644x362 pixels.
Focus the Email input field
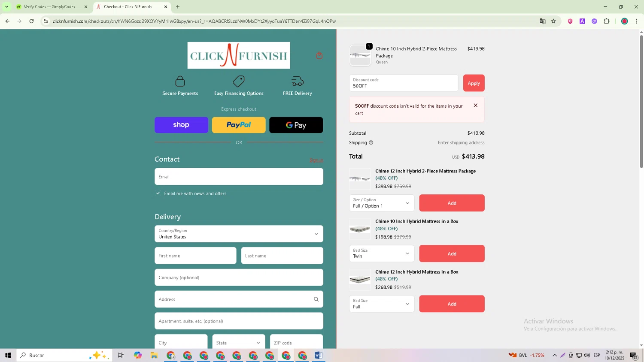[239, 176]
